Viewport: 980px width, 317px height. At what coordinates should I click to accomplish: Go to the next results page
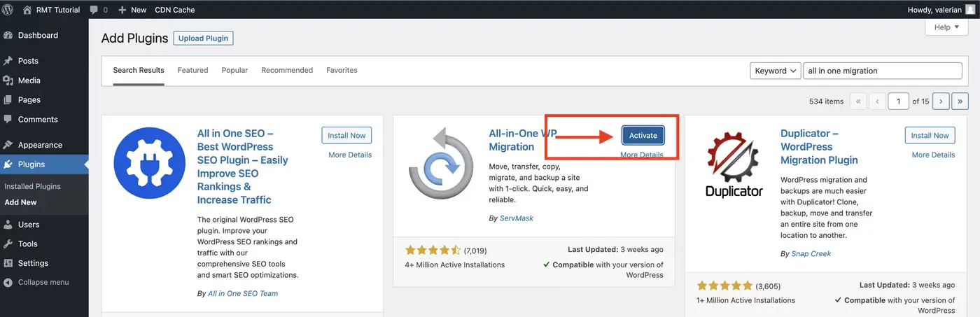[941, 101]
